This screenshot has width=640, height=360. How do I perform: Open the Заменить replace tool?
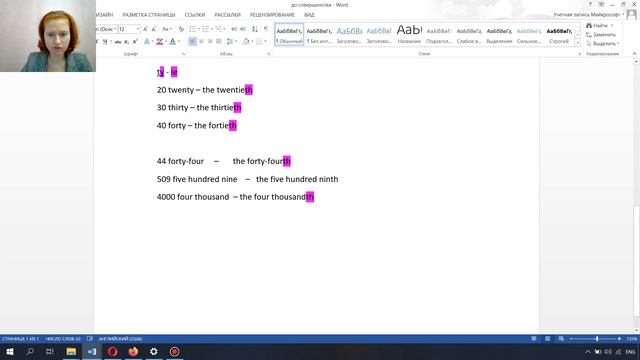tap(601, 35)
